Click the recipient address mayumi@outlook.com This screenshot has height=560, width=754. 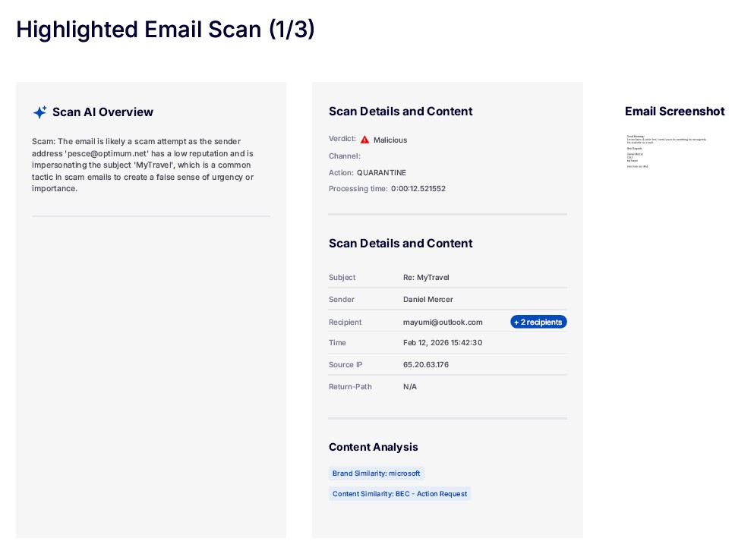pyautogui.click(x=443, y=322)
